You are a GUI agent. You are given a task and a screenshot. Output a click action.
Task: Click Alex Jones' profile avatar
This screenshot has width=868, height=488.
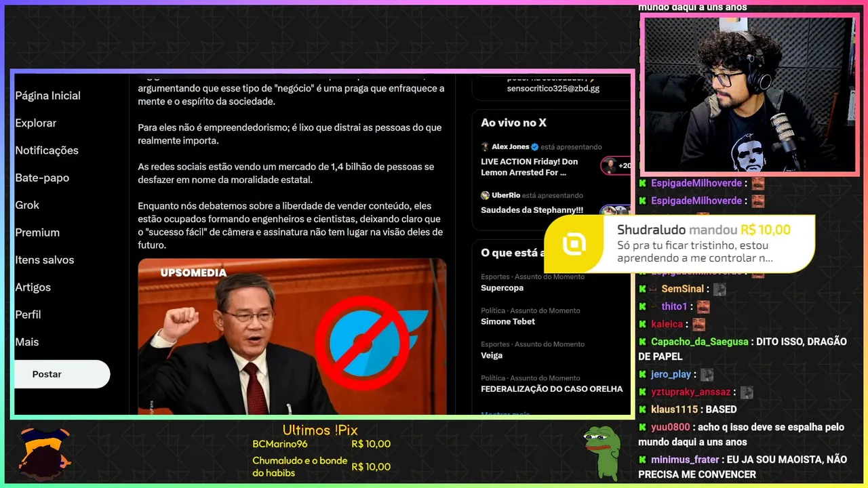point(485,146)
